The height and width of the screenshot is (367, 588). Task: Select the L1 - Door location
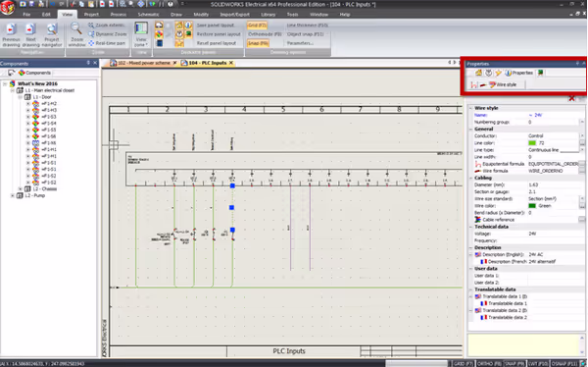point(42,97)
